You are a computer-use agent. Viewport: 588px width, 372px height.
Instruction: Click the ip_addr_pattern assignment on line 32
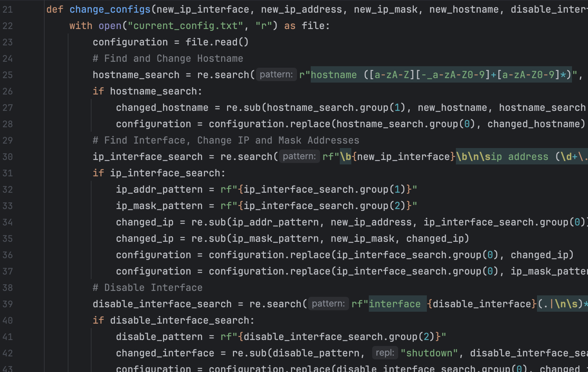click(266, 189)
